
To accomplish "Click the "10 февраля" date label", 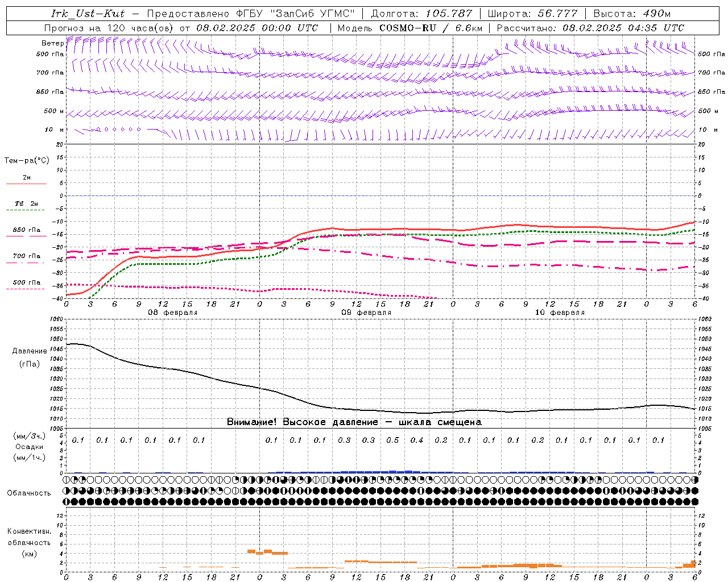I will [x=560, y=313].
